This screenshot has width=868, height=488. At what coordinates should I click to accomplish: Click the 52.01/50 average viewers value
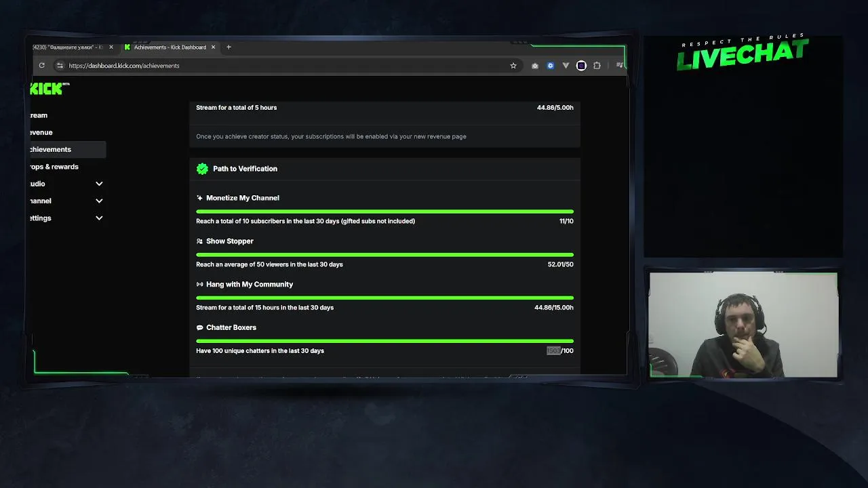pyautogui.click(x=560, y=264)
